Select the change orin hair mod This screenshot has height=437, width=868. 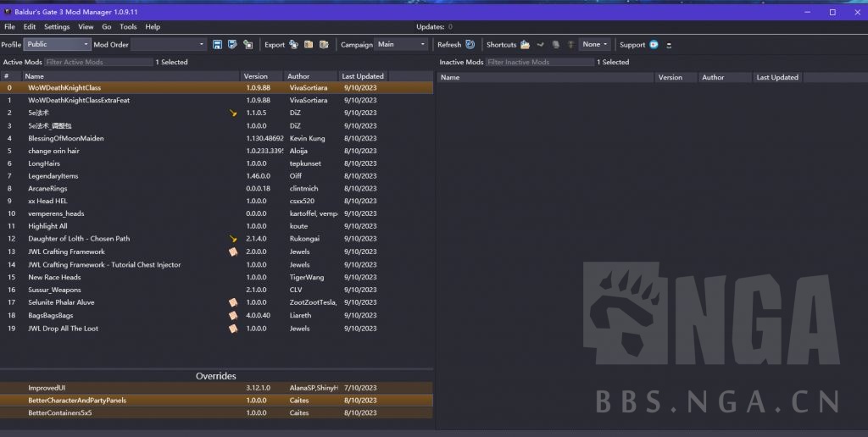(x=216, y=151)
